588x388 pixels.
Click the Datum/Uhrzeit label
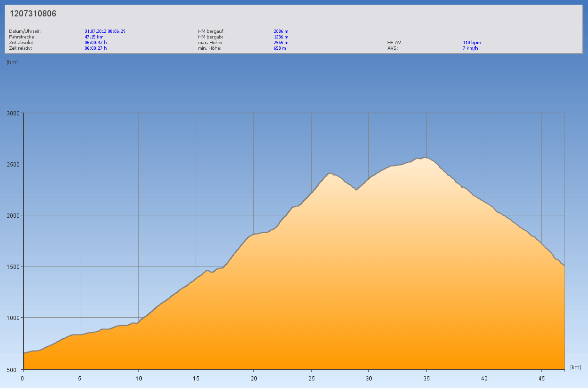tap(25, 31)
